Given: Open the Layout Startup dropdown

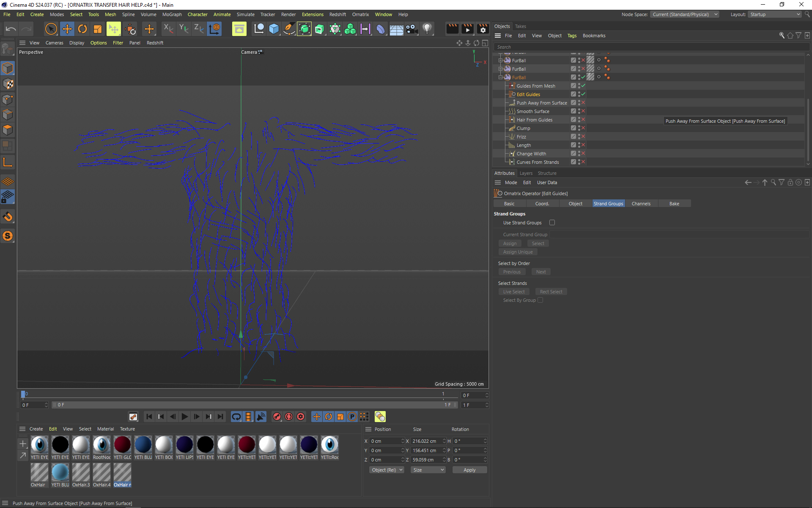Looking at the screenshot, I should (x=775, y=14).
